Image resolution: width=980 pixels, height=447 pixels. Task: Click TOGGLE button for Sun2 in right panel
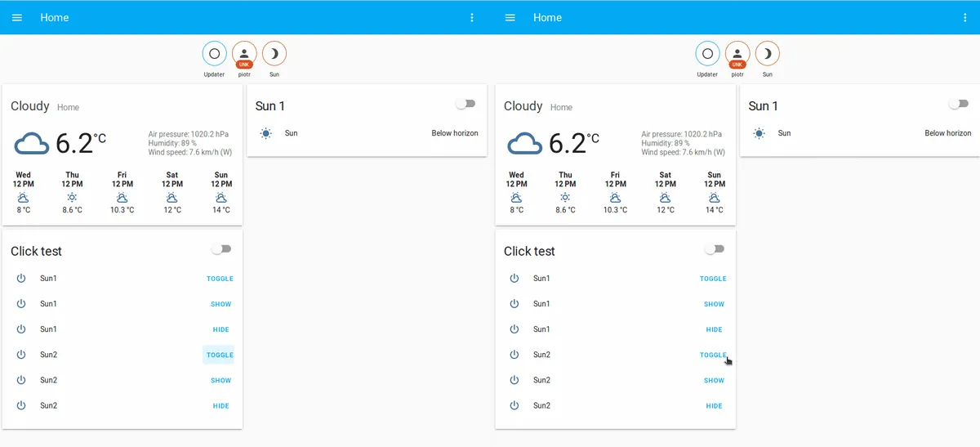[713, 355]
